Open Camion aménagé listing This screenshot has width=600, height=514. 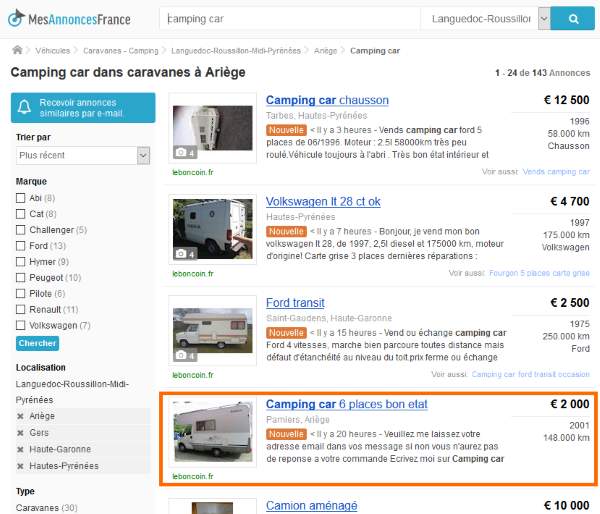pos(311,506)
